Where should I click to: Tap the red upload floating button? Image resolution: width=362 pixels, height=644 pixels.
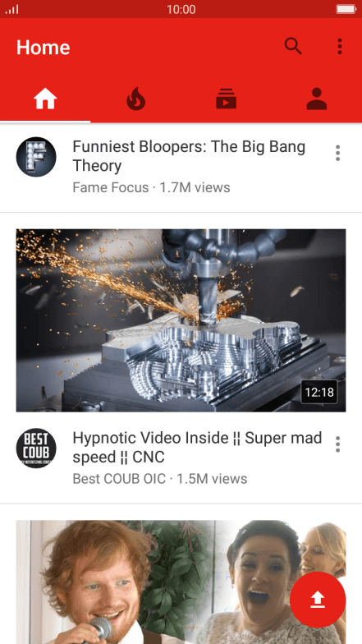tap(318, 600)
